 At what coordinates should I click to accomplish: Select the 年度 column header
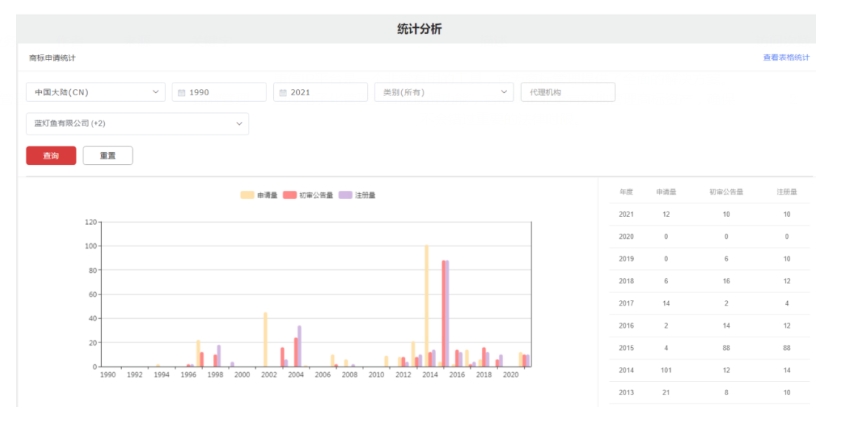point(627,191)
